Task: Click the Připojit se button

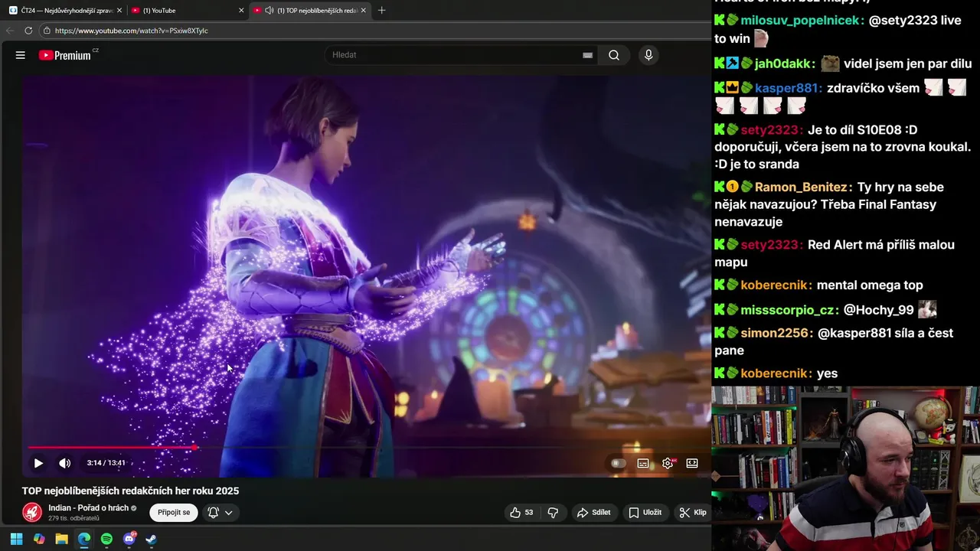Action: 174,513
